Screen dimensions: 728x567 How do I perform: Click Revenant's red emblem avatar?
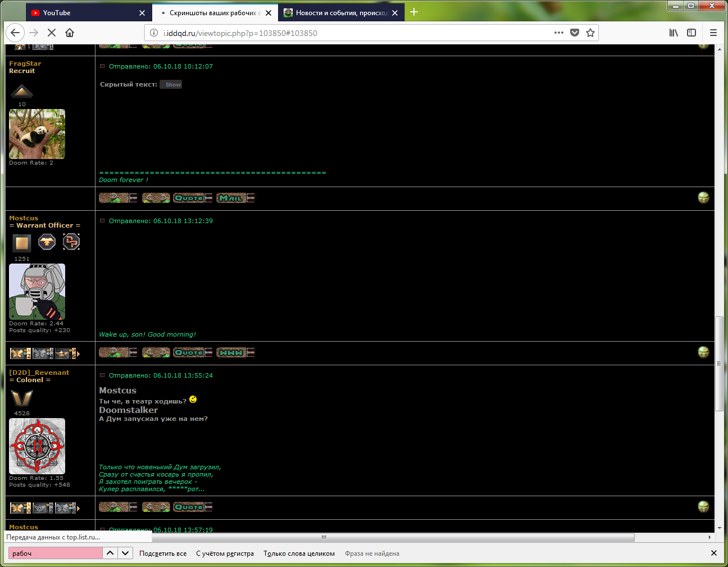37,446
